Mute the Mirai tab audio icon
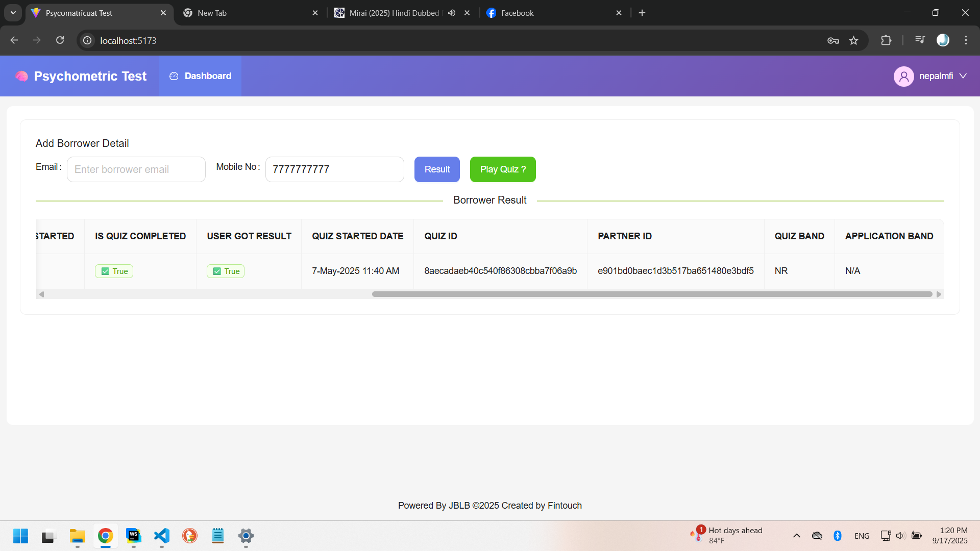The image size is (980, 551). [452, 13]
